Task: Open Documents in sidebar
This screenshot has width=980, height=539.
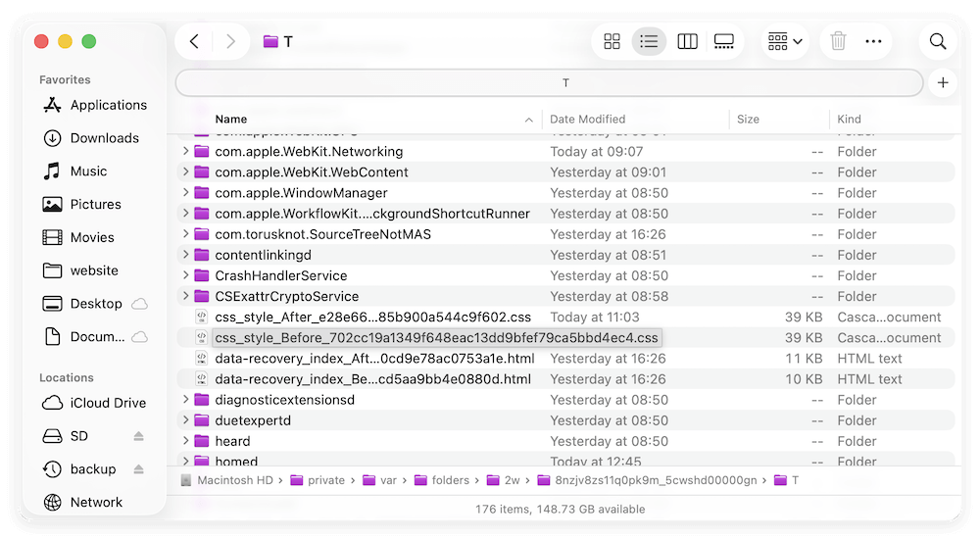Action: click(83, 337)
